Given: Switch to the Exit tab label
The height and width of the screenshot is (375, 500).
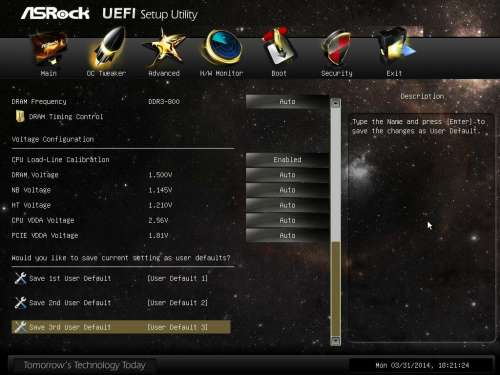Looking at the screenshot, I should [x=394, y=73].
